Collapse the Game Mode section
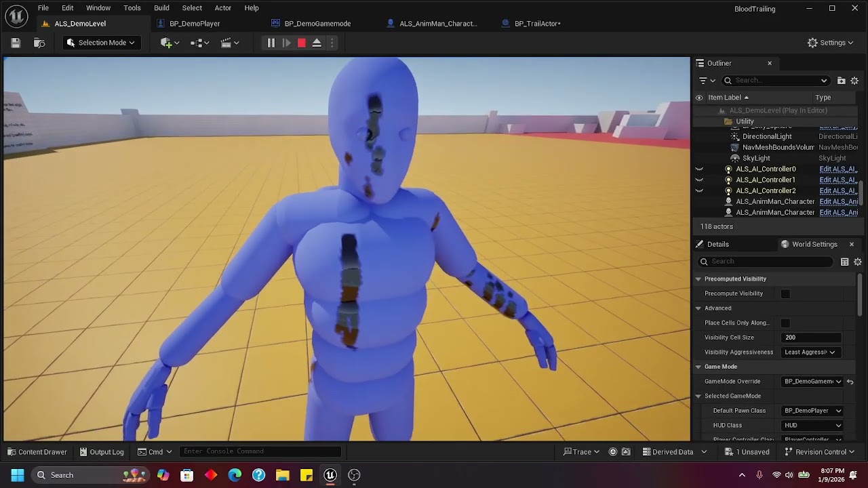Viewport: 868px width, 488px height. point(698,367)
